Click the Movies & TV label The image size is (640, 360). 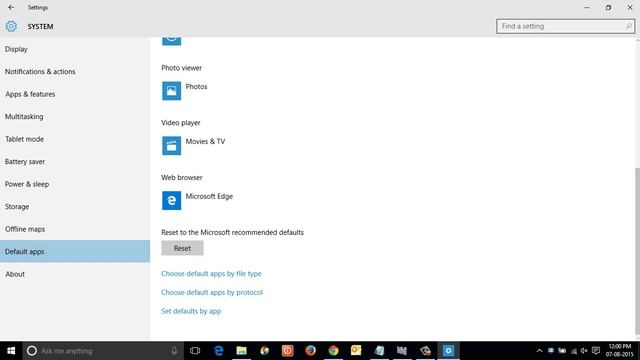205,141
